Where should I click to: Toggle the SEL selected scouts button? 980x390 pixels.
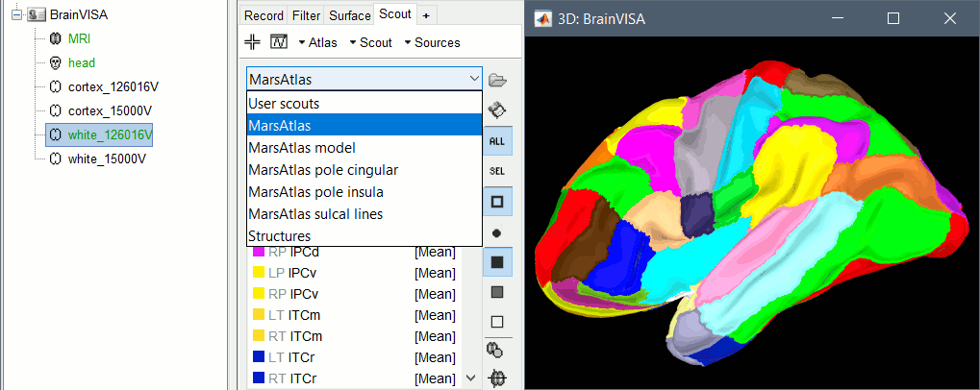click(x=497, y=170)
